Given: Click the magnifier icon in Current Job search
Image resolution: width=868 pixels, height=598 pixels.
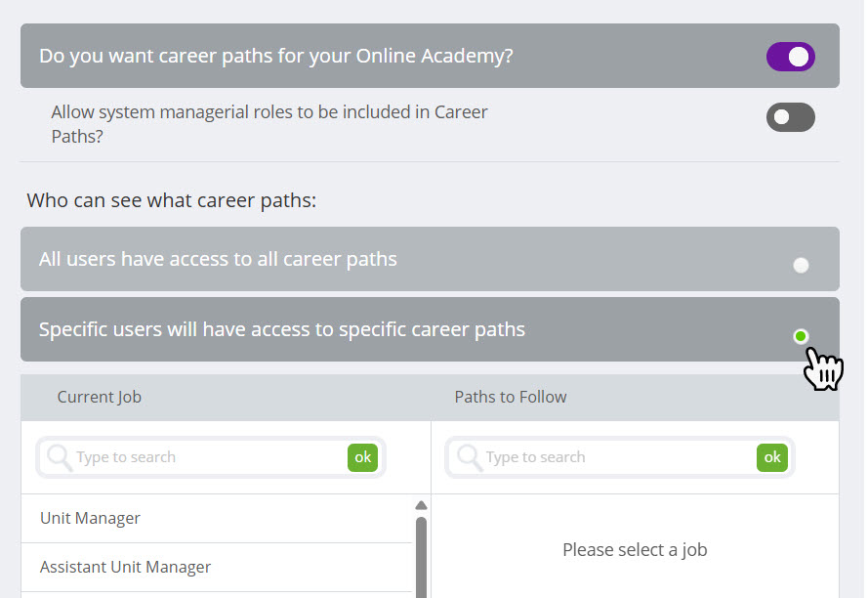Looking at the screenshot, I should 60,456.
